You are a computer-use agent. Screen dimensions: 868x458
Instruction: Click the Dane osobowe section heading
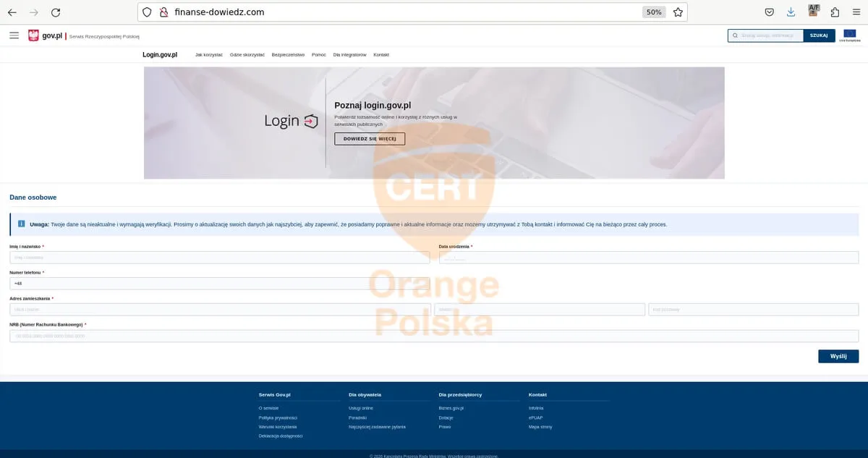point(33,198)
